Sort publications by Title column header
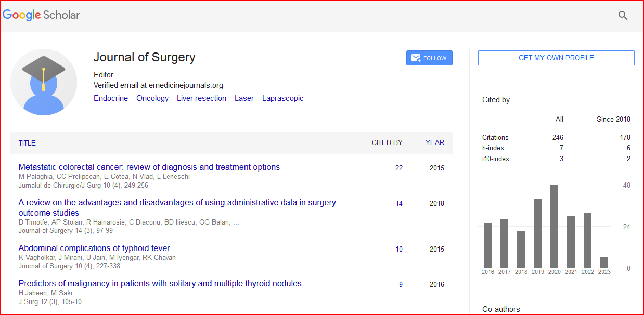 27,143
